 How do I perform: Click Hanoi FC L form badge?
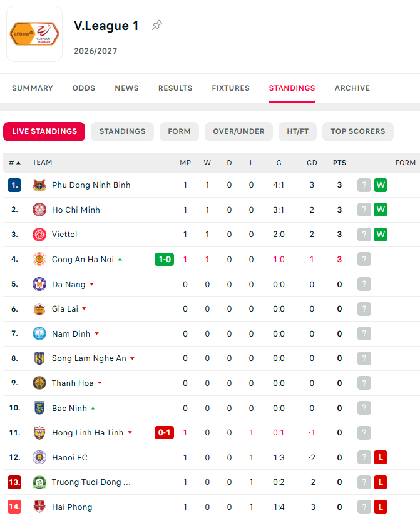click(x=381, y=457)
